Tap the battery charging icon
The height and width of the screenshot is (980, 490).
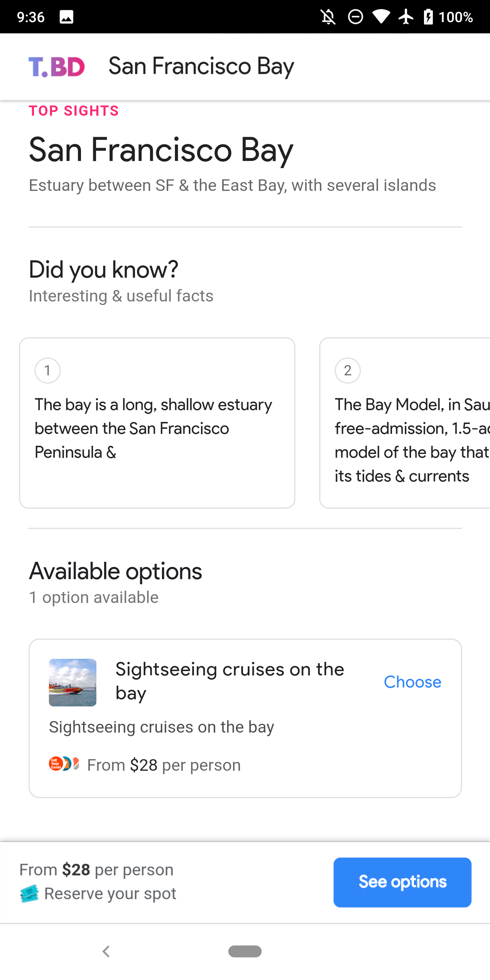point(428,17)
